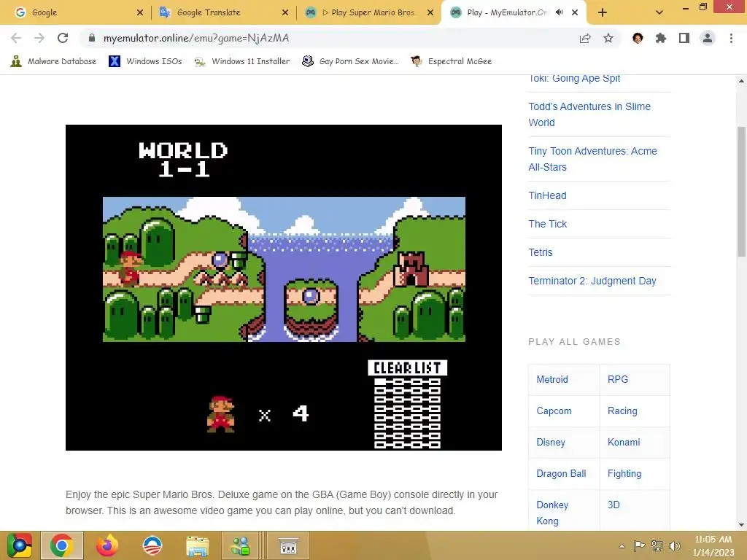Browse the Metroid category

pyautogui.click(x=552, y=379)
